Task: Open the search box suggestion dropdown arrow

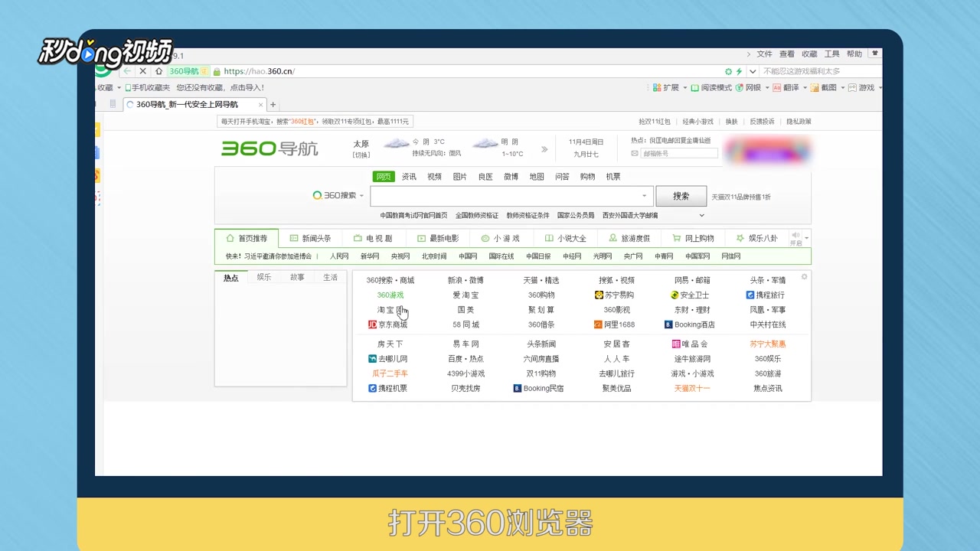Action: tap(644, 196)
